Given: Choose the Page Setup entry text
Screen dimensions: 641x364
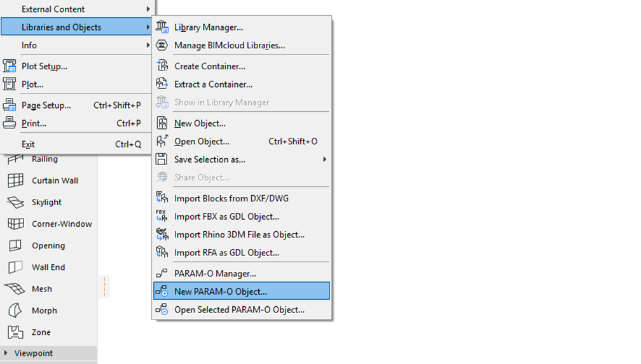Looking at the screenshot, I should click(46, 105).
